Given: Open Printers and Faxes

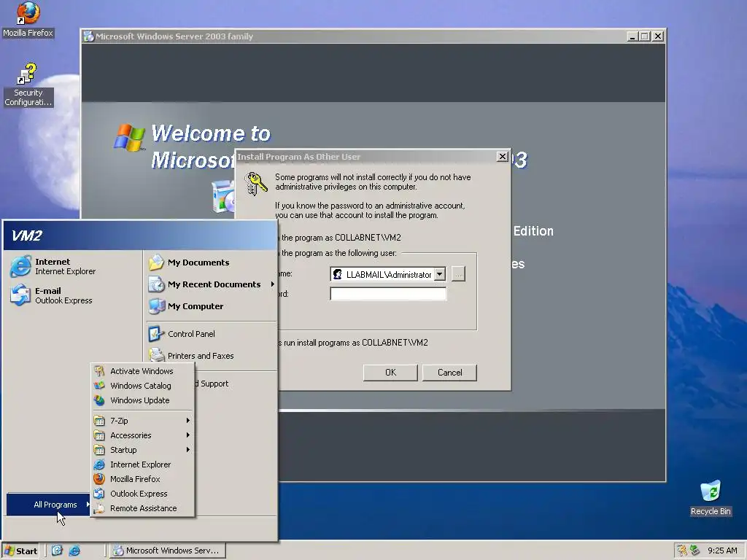Looking at the screenshot, I should (x=200, y=356).
